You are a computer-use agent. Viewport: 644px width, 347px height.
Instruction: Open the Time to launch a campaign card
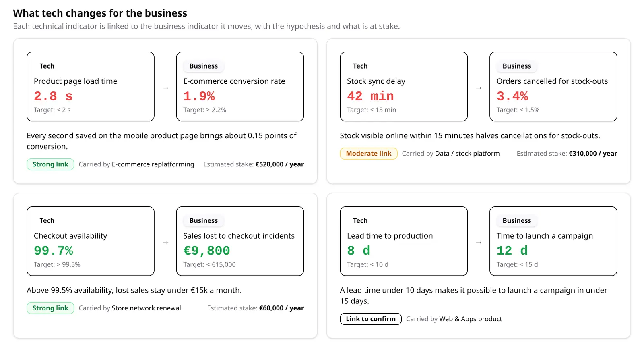coord(553,241)
